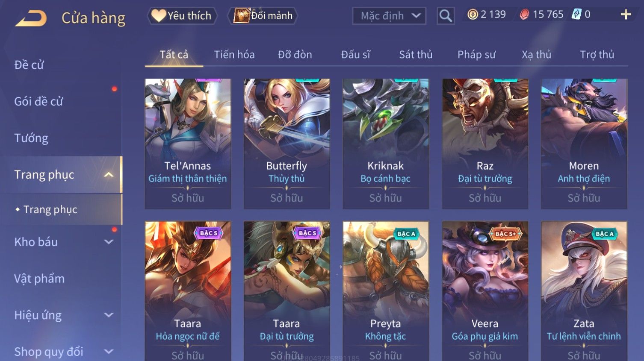Tap the blue voucher currency icon

(x=577, y=15)
